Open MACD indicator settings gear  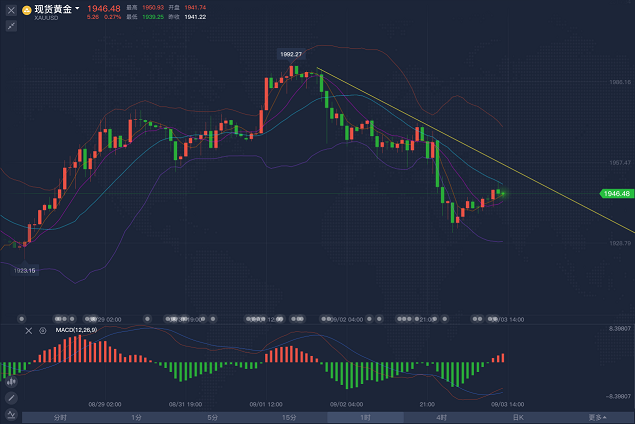click(x=42, y=330)
